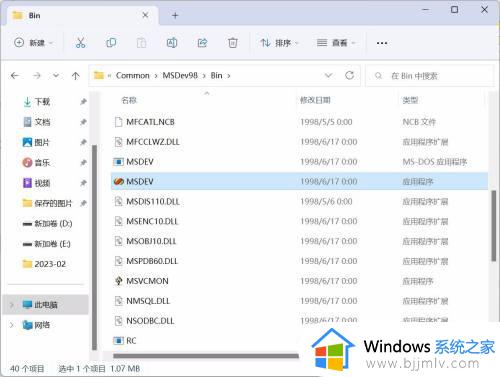Image resolution: width=500 pixels, height=377 pixels.
Task: Click the Share icon in the toolbar
Action: [202, 43]
